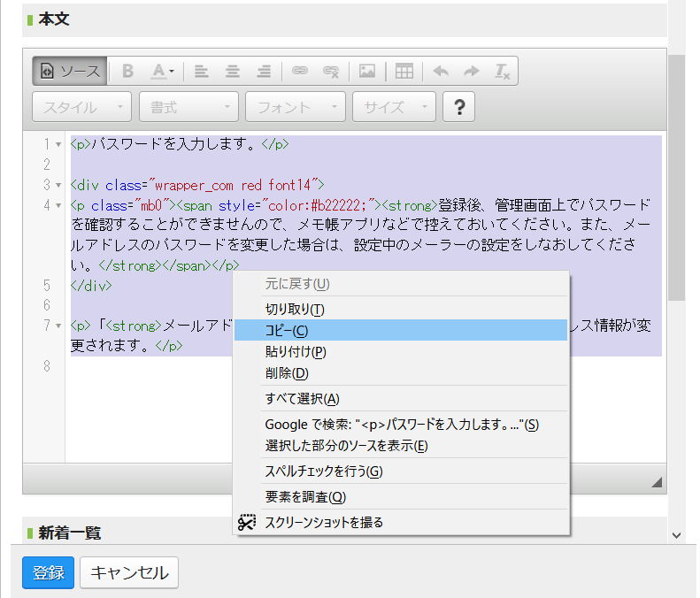The image size is (700, 598).
Task: Choose 切り取り(T) in context menu
Action: coord(401,309)
